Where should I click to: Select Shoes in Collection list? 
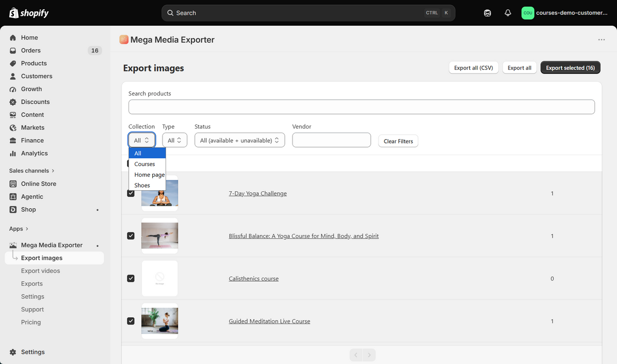pos(147,186)
